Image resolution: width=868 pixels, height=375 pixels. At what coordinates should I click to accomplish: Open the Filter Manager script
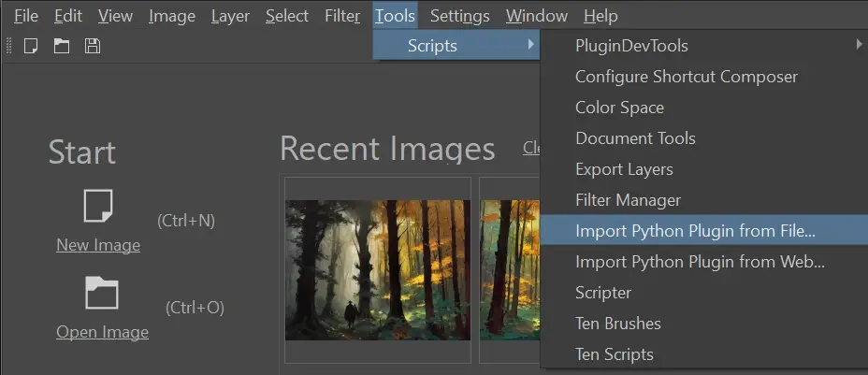tap(628, 200)
